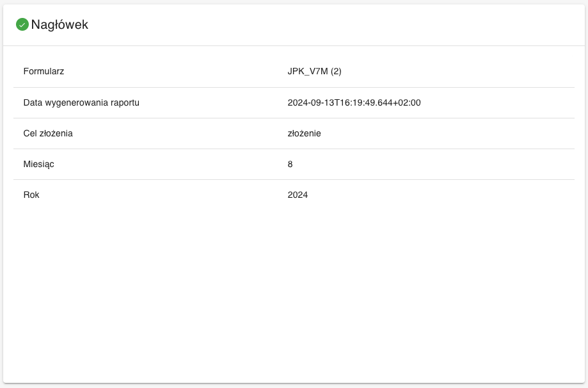Select the year value 2024

coord(298,195)
